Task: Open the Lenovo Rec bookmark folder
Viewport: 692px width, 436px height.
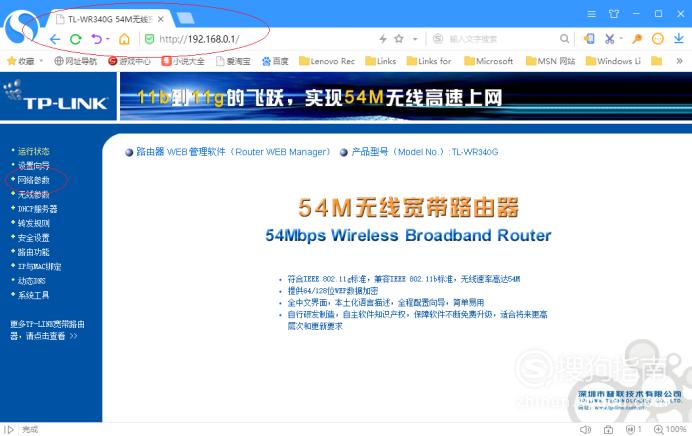Action: tap(327, 61)
